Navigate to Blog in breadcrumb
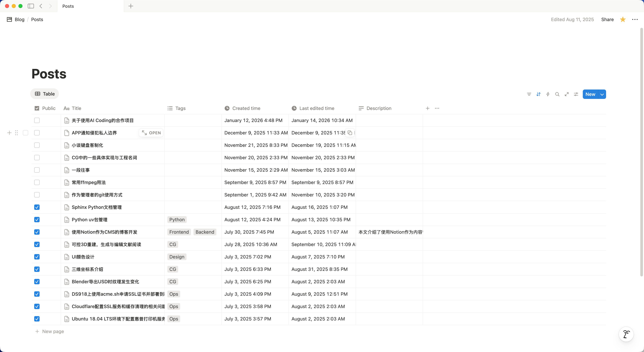 (19, 19)
